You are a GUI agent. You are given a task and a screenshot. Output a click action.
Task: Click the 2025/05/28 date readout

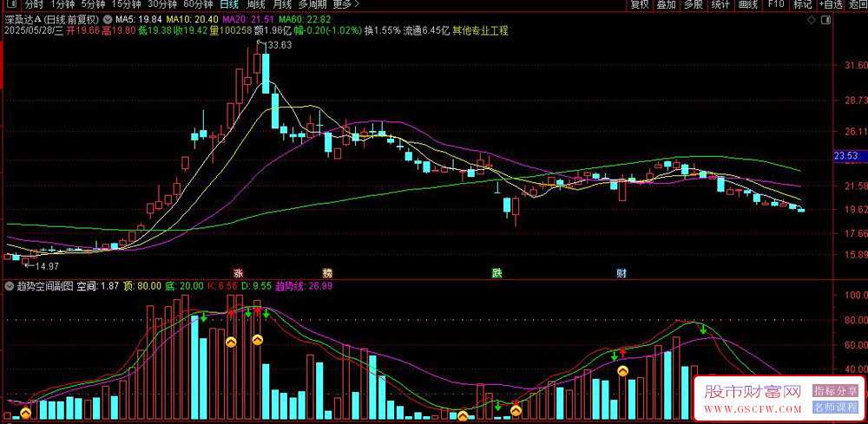click(32, 30)
